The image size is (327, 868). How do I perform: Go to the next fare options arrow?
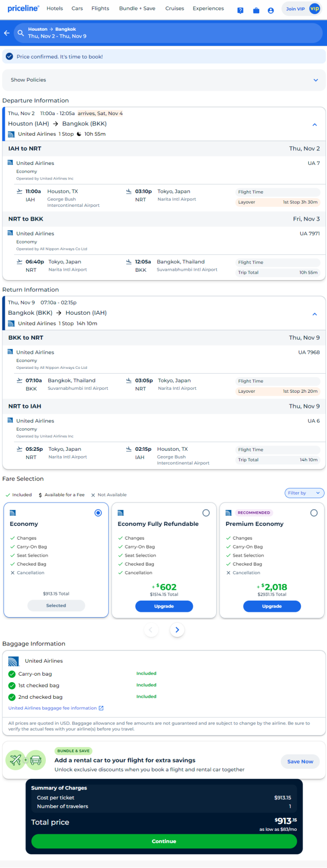(x=177, y=630)
